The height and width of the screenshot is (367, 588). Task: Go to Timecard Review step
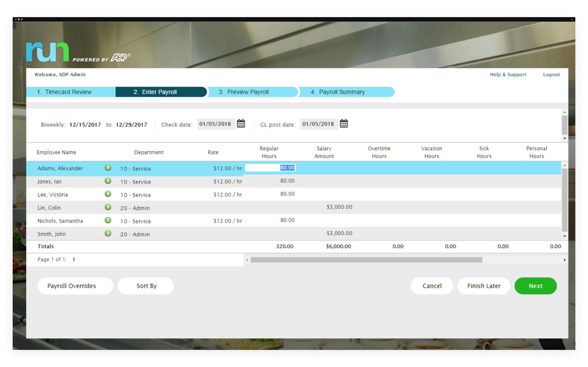[x=71, y=92]
